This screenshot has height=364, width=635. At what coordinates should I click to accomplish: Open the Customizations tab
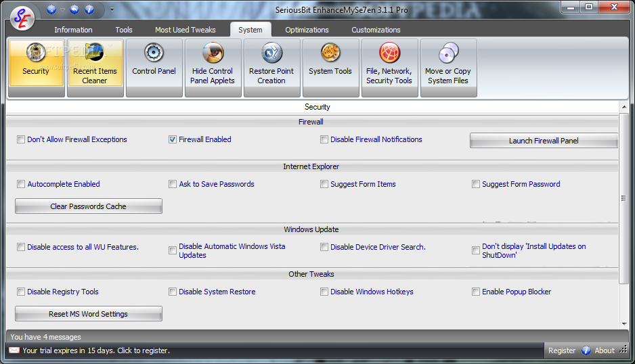tap(376, 30)
